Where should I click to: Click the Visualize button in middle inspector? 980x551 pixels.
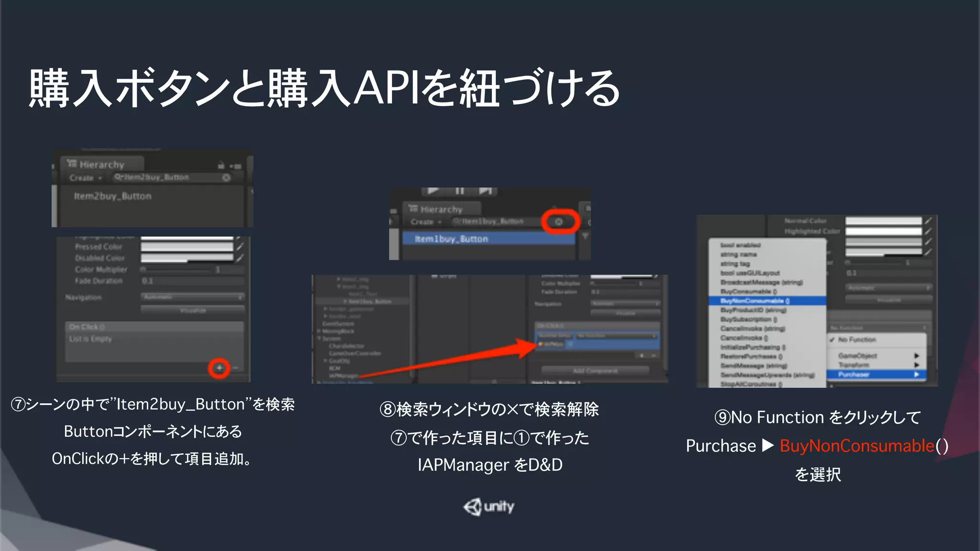tap(625, 313)
